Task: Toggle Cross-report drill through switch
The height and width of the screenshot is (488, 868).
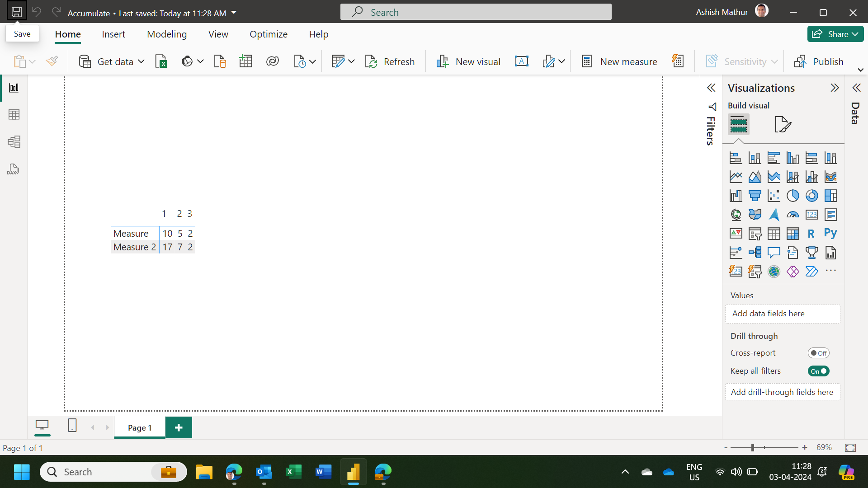Action: coord(819,353)
